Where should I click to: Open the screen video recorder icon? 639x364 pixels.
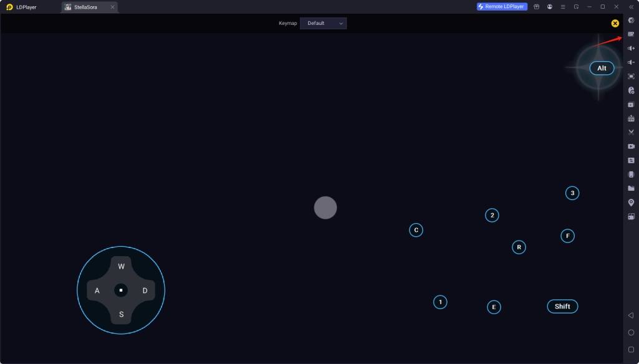click(630, 146)
